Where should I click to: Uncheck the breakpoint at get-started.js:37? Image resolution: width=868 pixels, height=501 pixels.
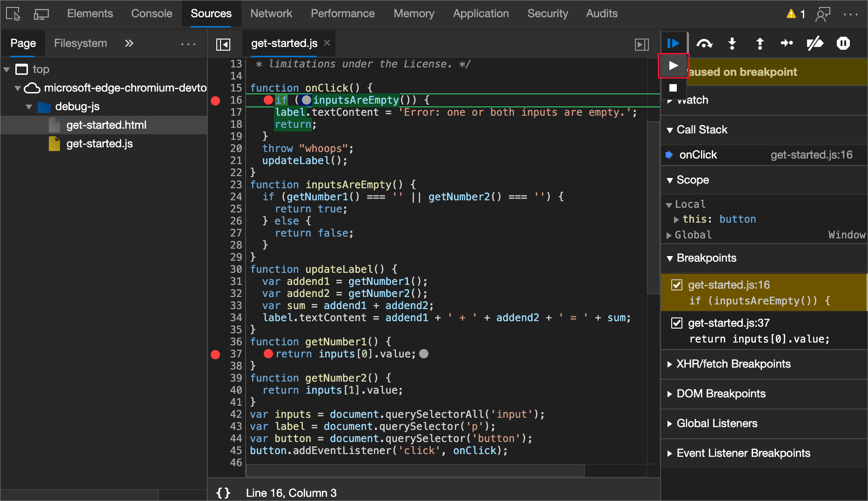[x=677, y=323]
